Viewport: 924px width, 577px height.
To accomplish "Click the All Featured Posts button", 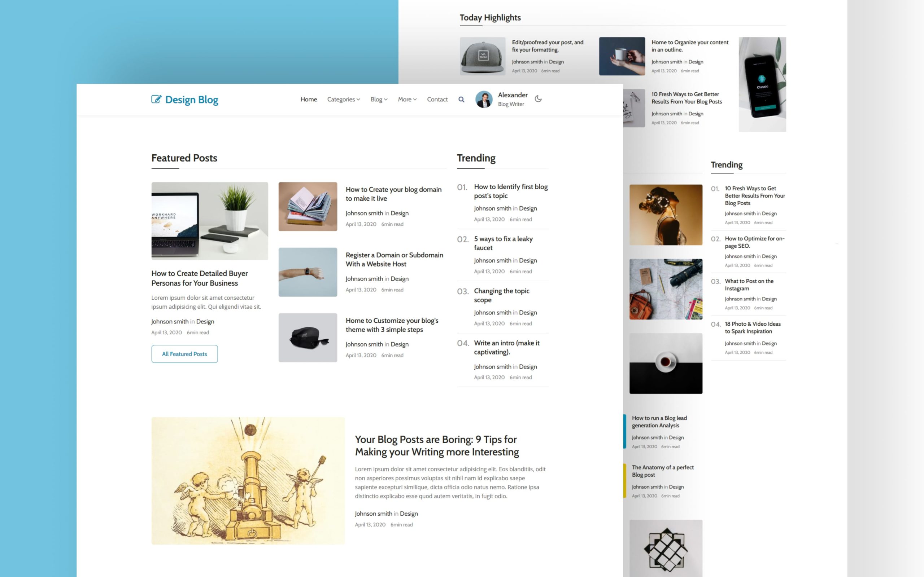I will [185, 354].
